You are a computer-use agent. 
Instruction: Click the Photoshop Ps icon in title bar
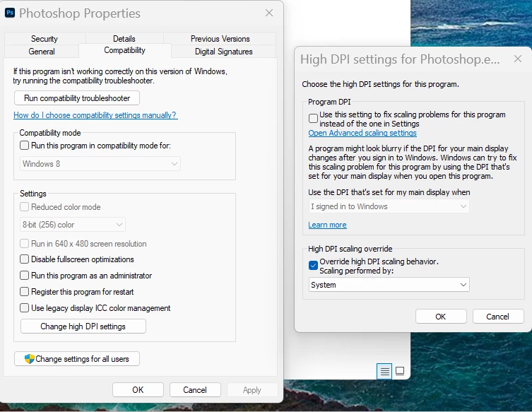click(10, 13)
